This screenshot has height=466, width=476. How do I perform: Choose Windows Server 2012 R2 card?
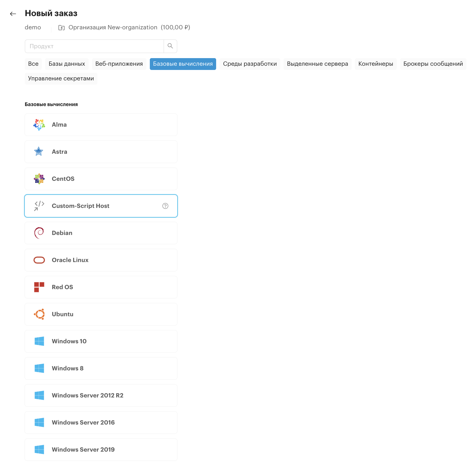click(101, 395)
